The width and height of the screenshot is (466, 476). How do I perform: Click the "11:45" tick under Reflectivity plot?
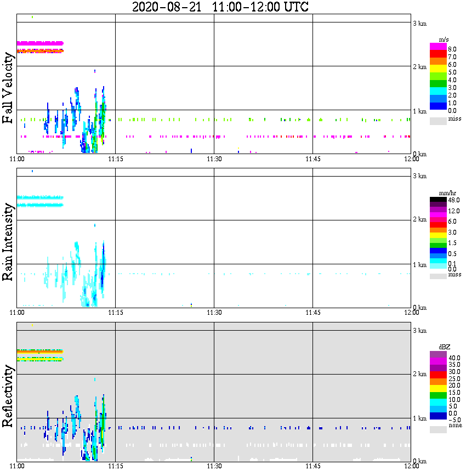coord(312,466)
